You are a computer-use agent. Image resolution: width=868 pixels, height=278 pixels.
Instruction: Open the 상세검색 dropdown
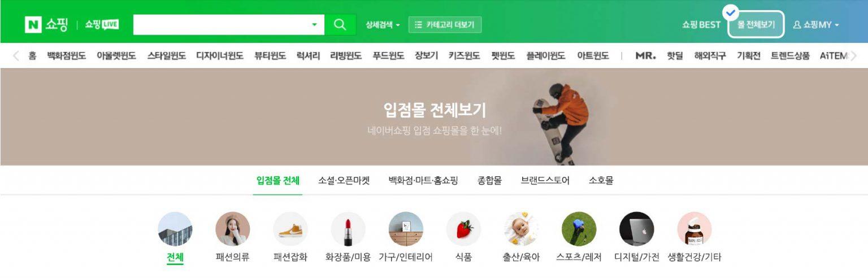click(x=383, y=25)
